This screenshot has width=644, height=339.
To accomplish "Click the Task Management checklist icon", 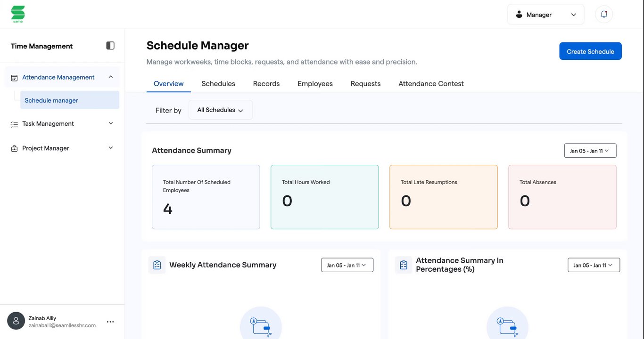I will pos(14,124).
